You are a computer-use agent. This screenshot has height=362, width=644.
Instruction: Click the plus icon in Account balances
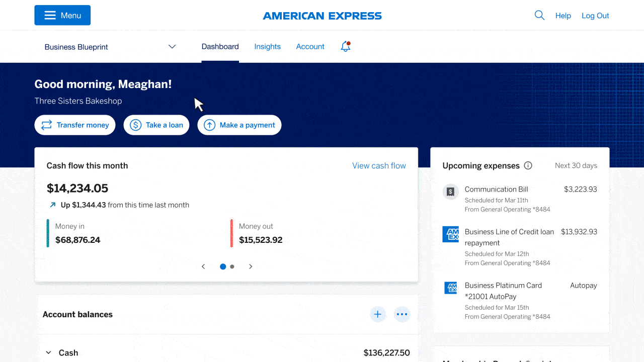tap(378, 314)
